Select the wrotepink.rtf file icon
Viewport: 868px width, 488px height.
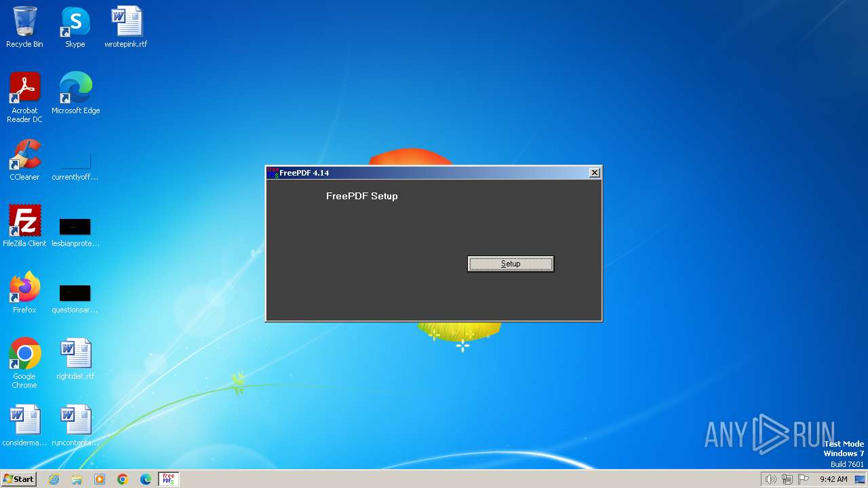tap(126, 27)
